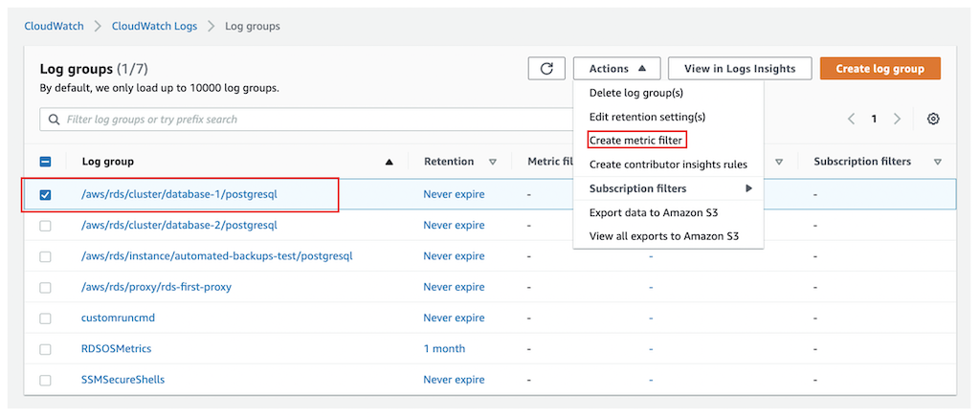Sort by Subscription filters column arrow

click(938, 163)
